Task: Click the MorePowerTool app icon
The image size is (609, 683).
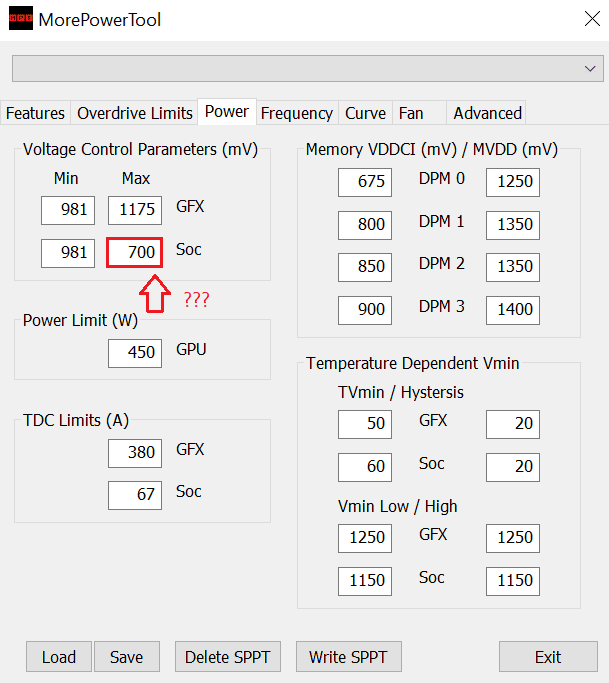Action: click(x=20, y=18)
